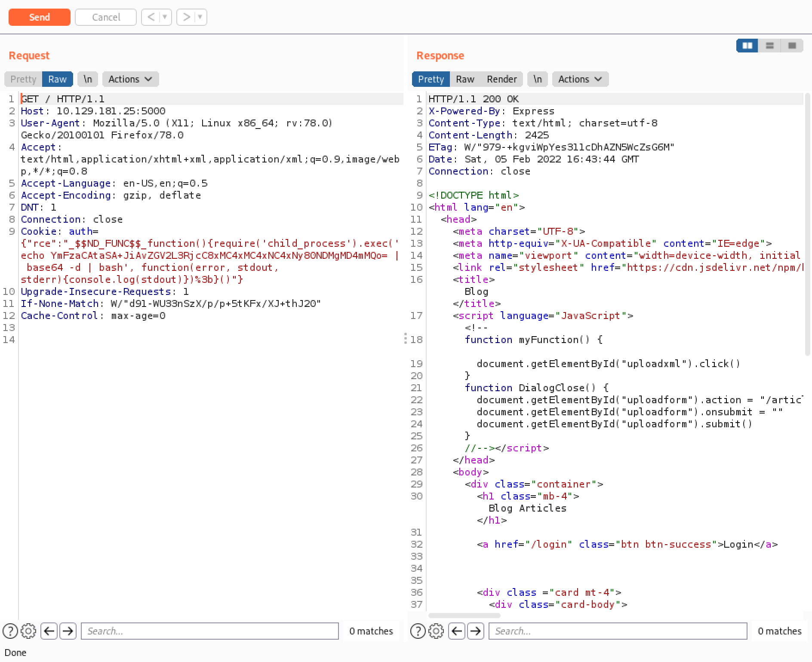Open Request search help icon
The width and height of the screenshot is (812, 662).
pyautogui.click(x=10, y=631)
